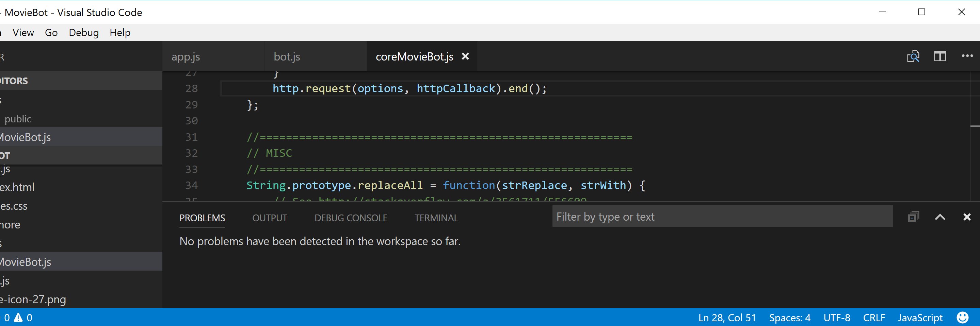
Task: Change indentation via Spaces: 4
Action: click(x=790, y=317)
